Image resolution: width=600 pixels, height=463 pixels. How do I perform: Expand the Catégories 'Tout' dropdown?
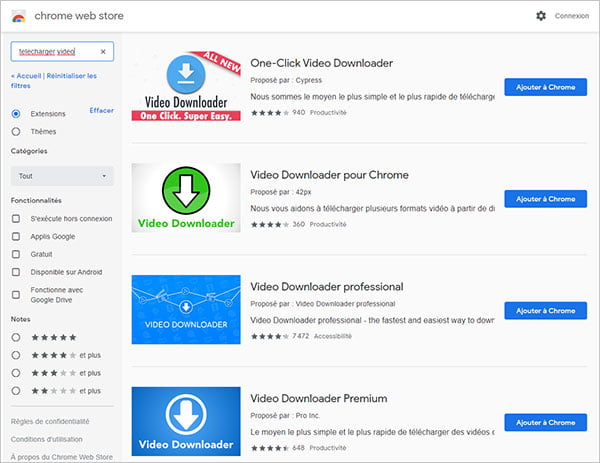pos(62,176)
